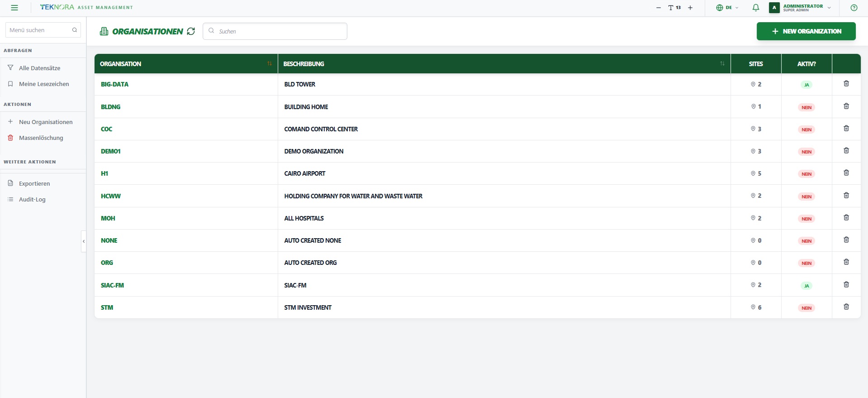868x398 pixels.
Task: Select Alle Datensätze filter
Action: [x=40, y=68]
